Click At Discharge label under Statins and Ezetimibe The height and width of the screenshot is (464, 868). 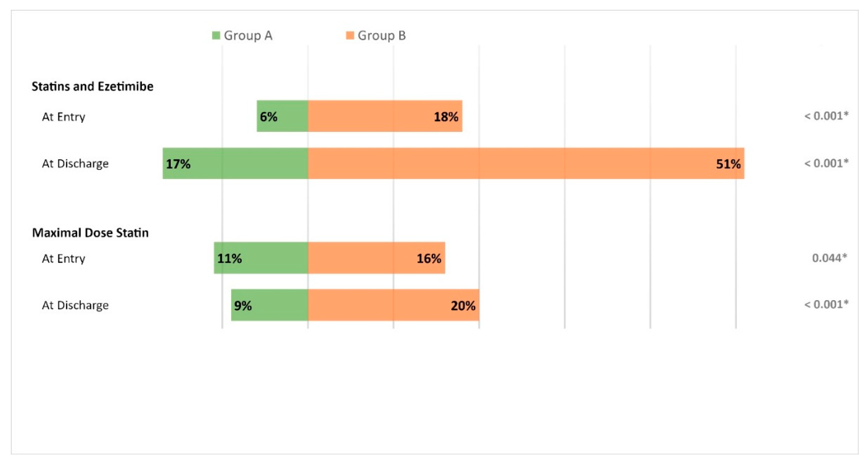tap(75, 164)
